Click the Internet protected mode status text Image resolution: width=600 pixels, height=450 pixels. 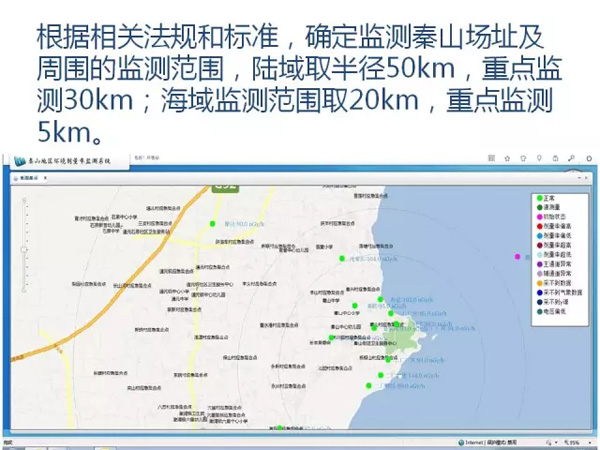pyautogui.click(x=491, y=442)
